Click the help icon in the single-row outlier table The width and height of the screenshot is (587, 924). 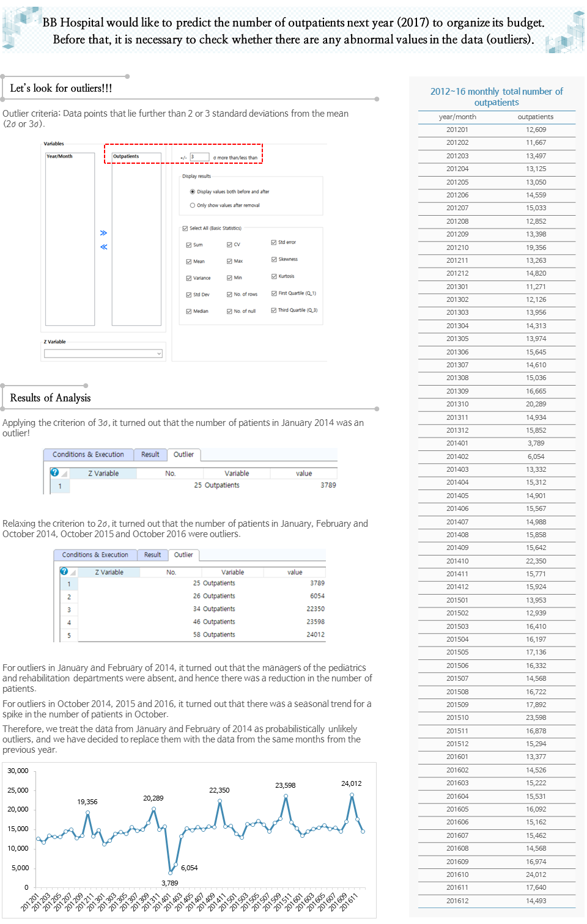[54, 472]
